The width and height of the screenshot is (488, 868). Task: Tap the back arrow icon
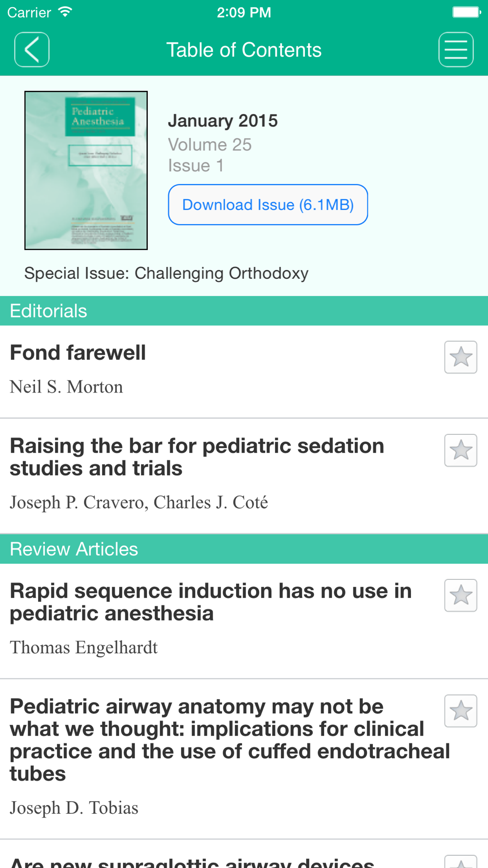pos(32,50)
